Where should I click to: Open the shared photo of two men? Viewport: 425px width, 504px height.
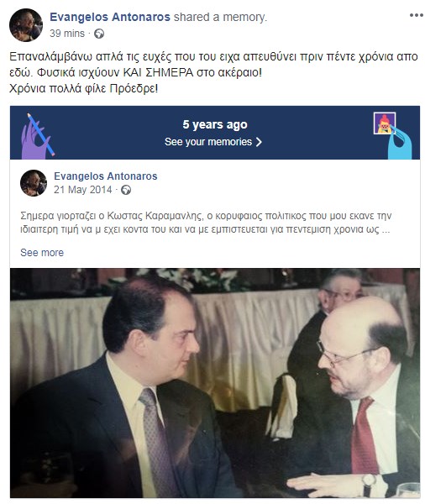[x=215, y=383]
